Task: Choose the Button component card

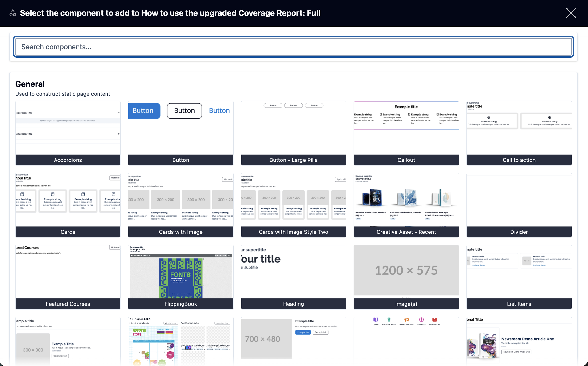Action: pyautogui.click(x=181, y=133)
